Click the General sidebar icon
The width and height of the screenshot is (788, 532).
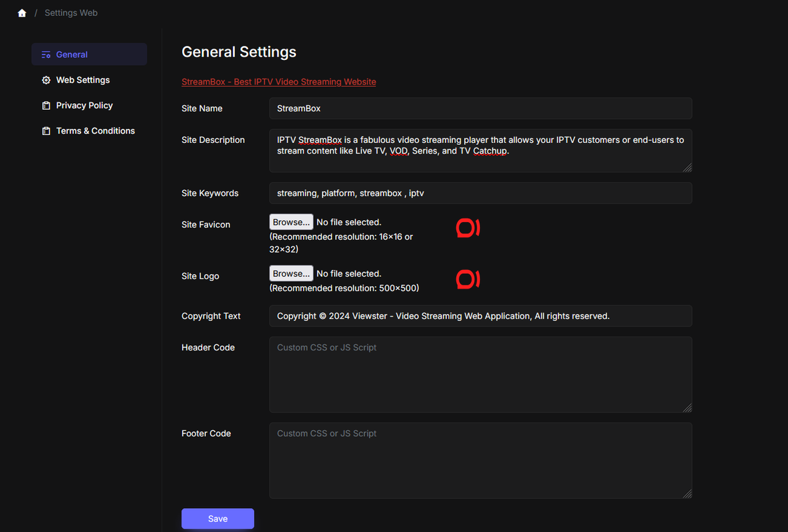(x=46, y=55)
